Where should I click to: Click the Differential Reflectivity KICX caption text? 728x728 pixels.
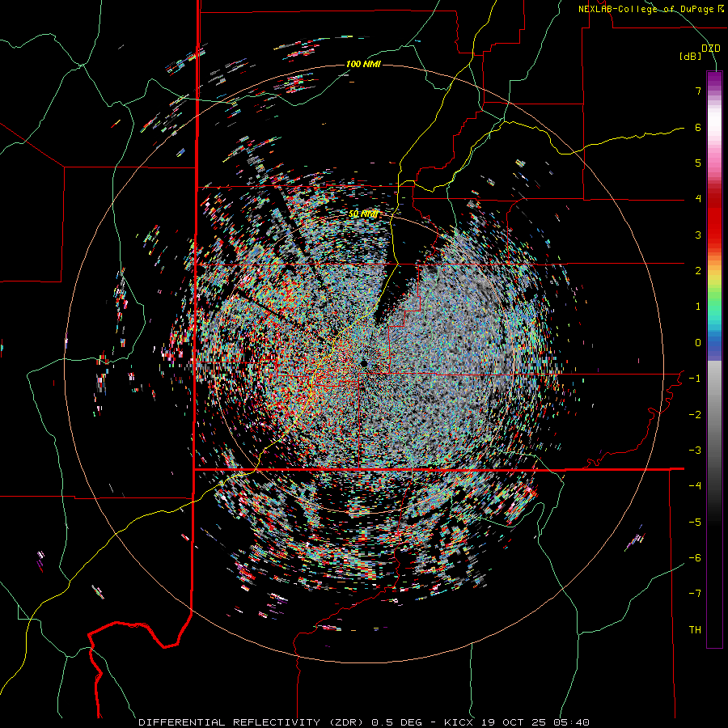click(x=364, y=722)
